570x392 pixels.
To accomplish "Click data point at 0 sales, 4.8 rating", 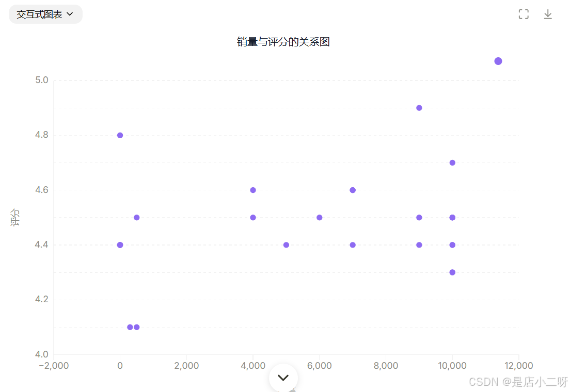I will pos(120,135).
